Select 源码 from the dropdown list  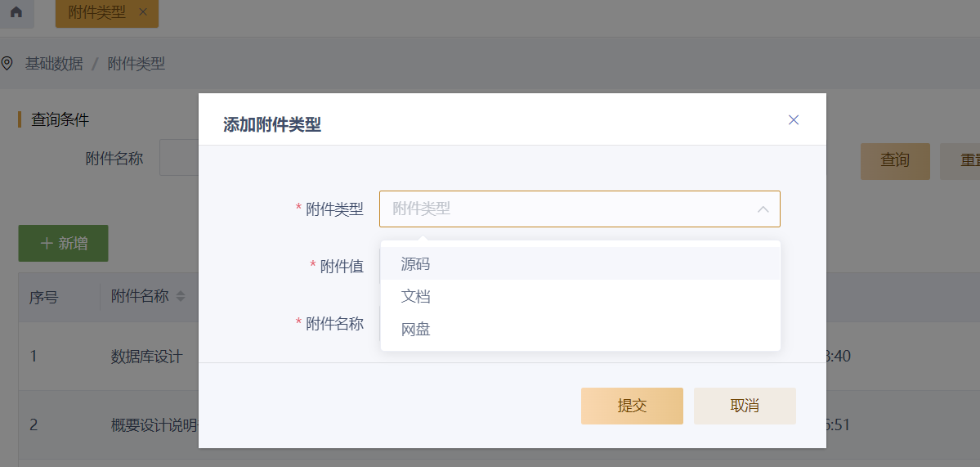click(x=415, y=264)
